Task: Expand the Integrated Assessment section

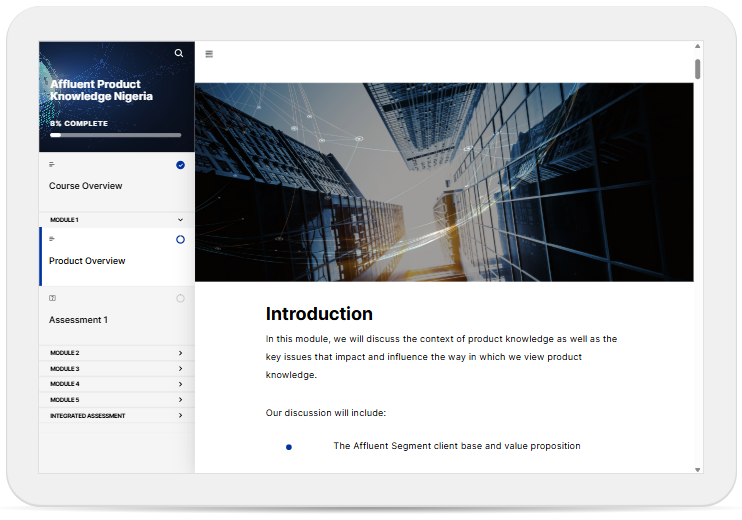Action: tap(117, 415)
